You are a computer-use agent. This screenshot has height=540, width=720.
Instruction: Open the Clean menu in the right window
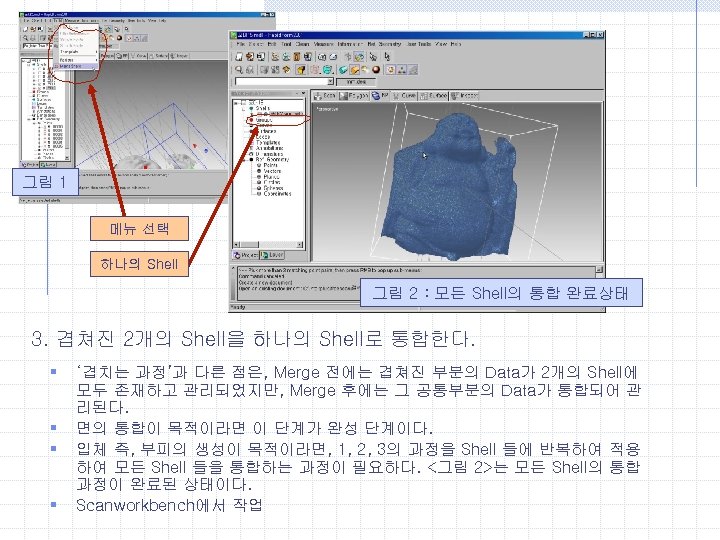302,44
